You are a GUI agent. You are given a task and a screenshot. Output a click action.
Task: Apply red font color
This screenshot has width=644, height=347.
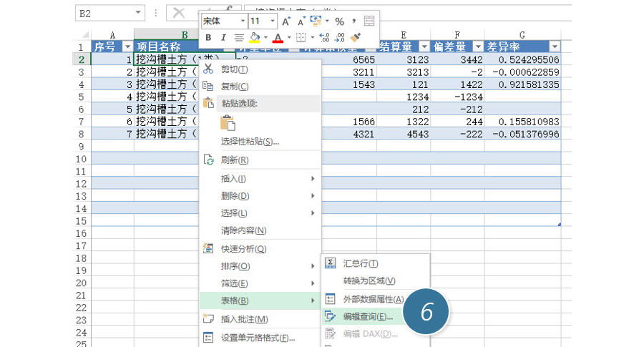click(x=278, y=38)
